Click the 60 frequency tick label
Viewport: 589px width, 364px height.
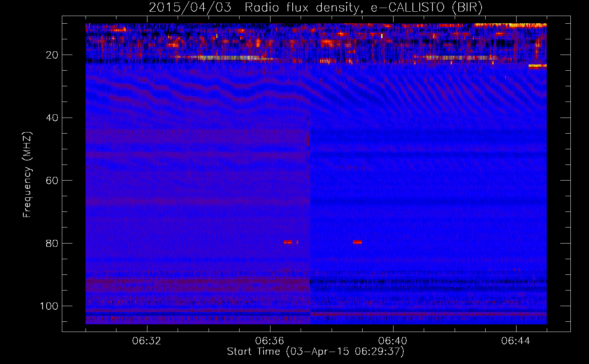pyautogui.click(x=52, y=181)
